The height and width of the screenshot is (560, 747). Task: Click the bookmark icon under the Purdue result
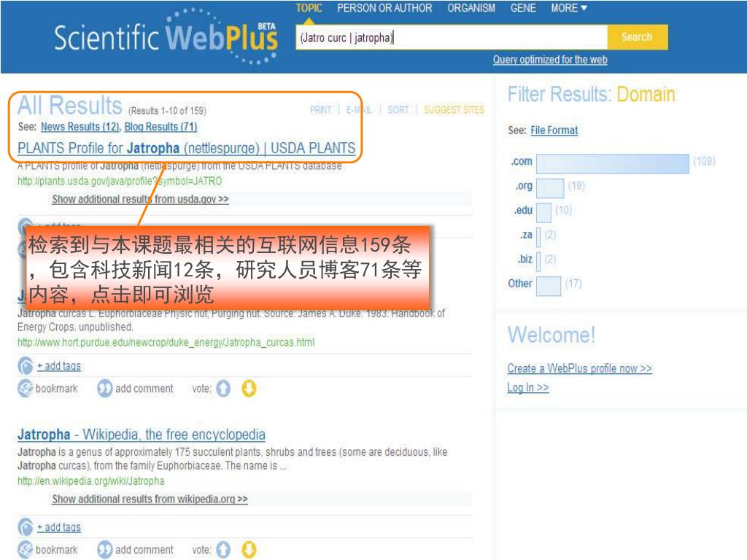coord(26,389)
